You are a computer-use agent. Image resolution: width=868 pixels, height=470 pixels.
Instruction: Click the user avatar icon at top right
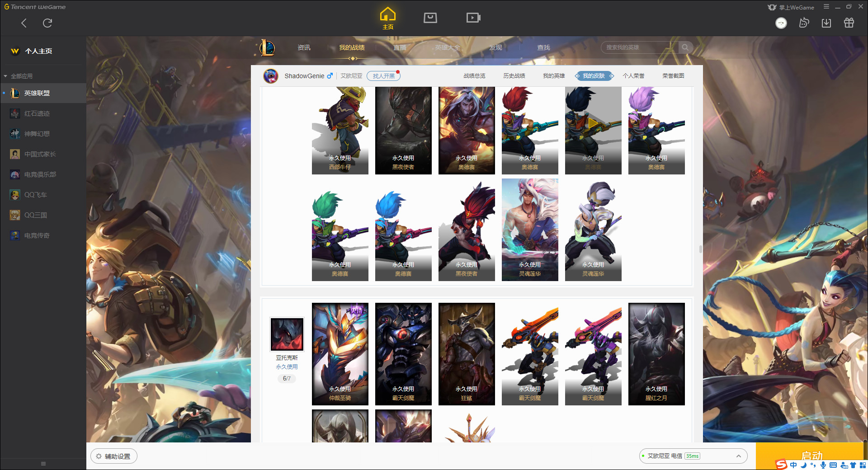[781, 23]
